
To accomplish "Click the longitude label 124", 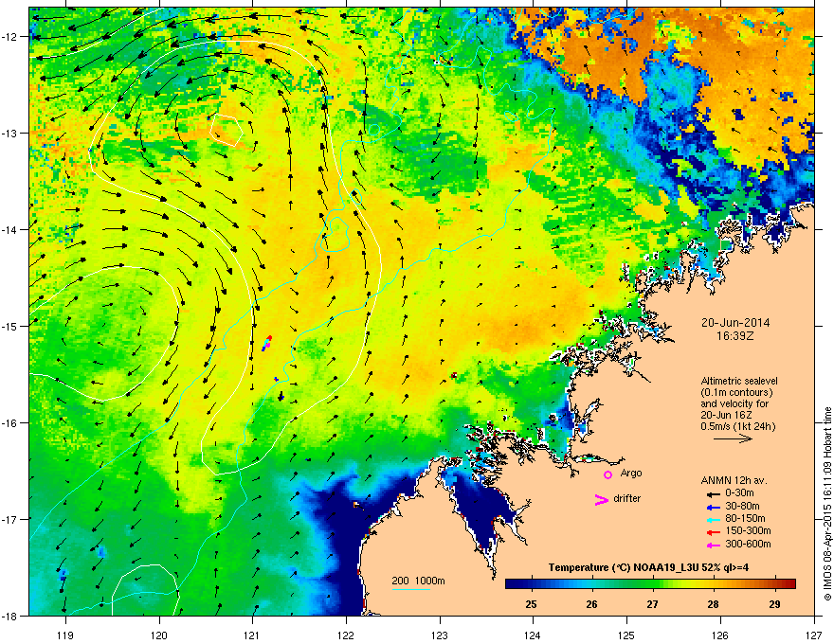I will click(x=533, y=635).
